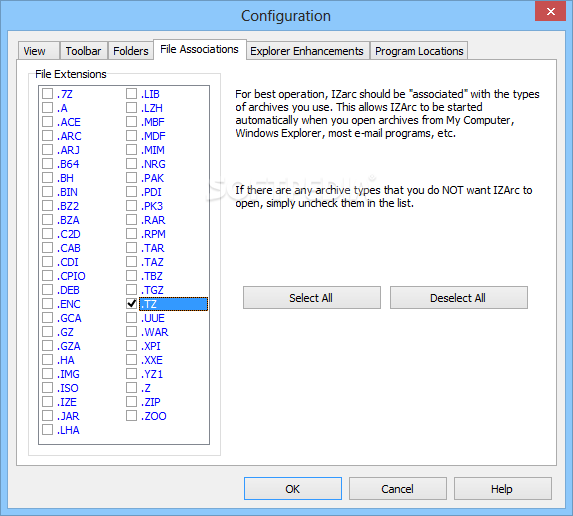Check the .ISO extension
This screenshot has height=516, width=573.
[48, 388]
